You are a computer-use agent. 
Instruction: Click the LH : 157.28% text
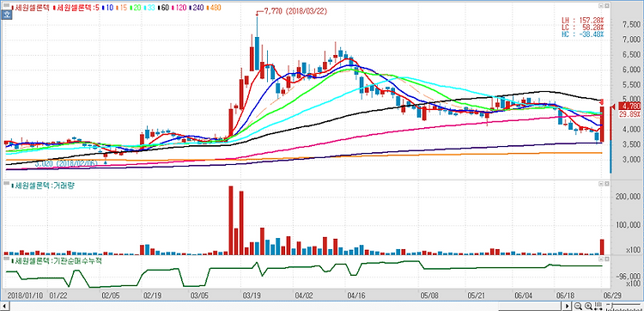point(583,20)
